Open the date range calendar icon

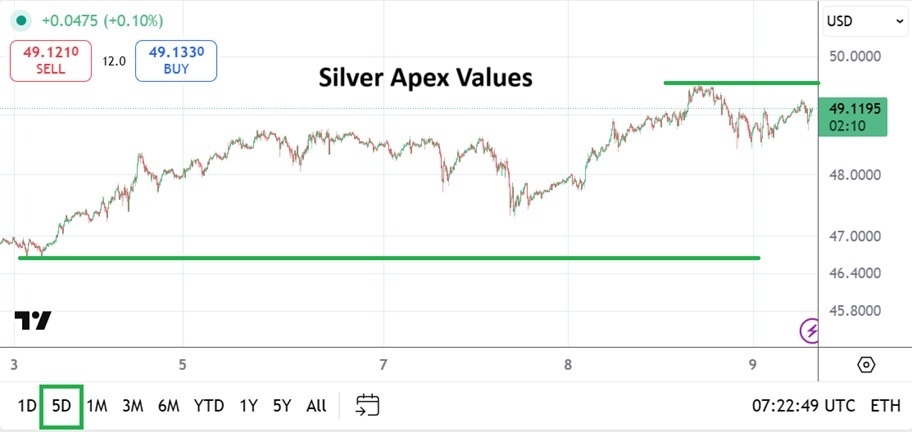tap(368, 405)
